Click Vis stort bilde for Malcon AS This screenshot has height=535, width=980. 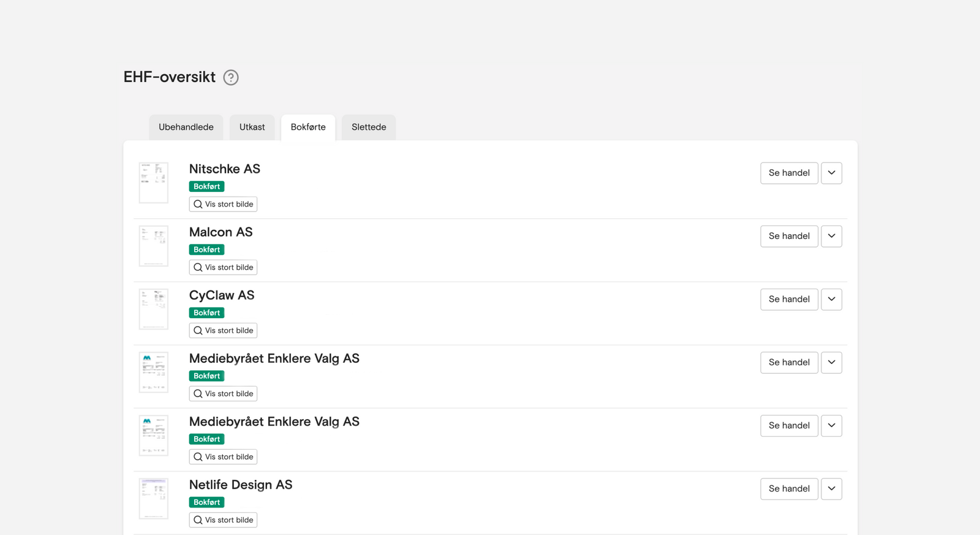pyautogui.click(x=223, y=267)
